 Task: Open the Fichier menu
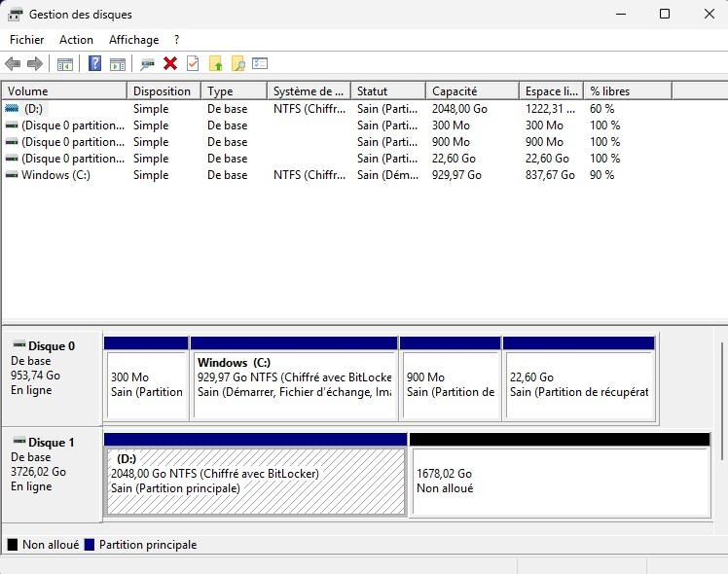pyautogui.click(x=27, y=40)
